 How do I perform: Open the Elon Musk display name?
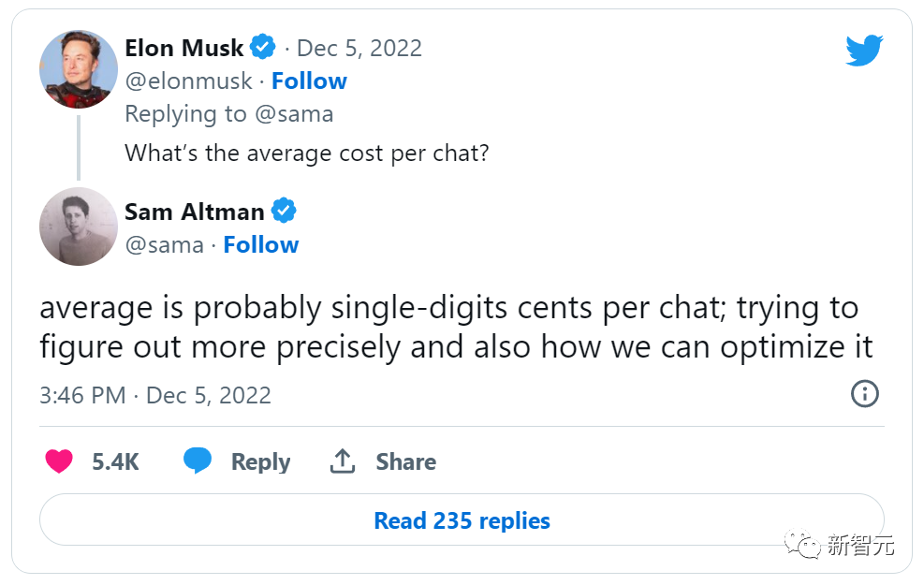point(184,48)
